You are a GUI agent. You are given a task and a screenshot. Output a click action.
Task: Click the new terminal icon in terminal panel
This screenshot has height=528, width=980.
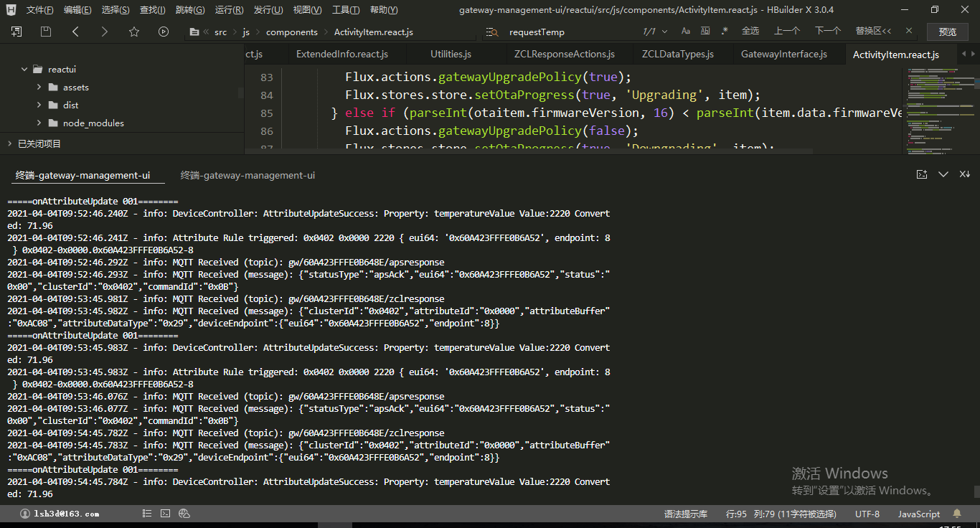922,174
